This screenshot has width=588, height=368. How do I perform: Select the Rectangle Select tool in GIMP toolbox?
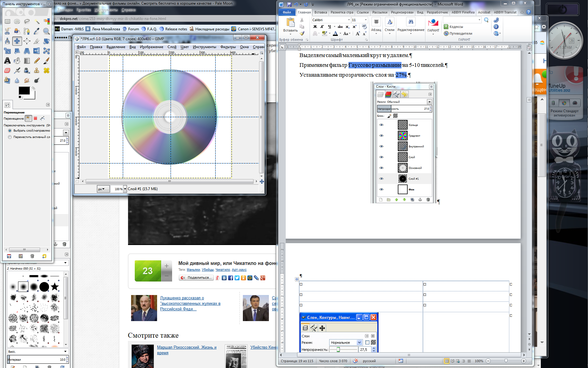(x=7, y=21)
